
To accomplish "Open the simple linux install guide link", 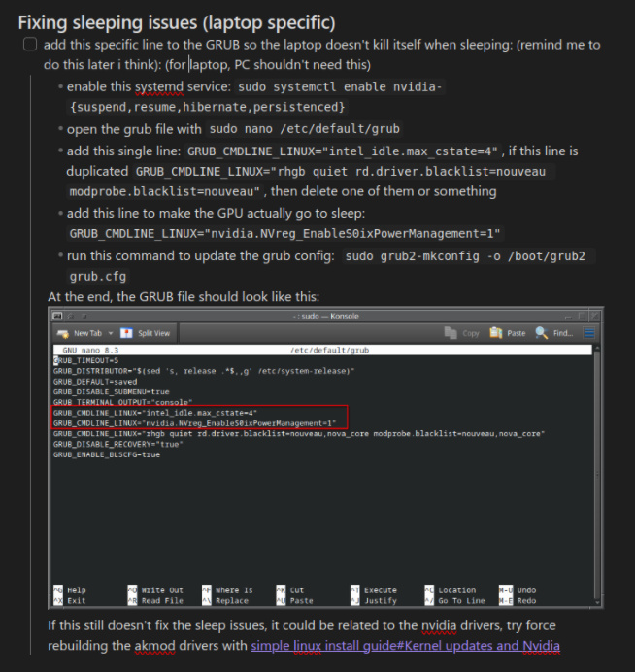I will 405,645.
